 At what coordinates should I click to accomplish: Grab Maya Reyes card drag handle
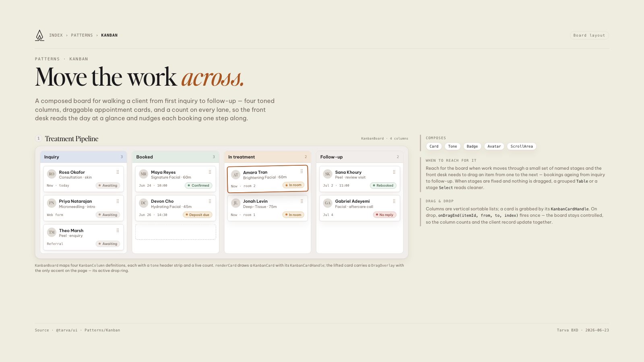point(210,172)
